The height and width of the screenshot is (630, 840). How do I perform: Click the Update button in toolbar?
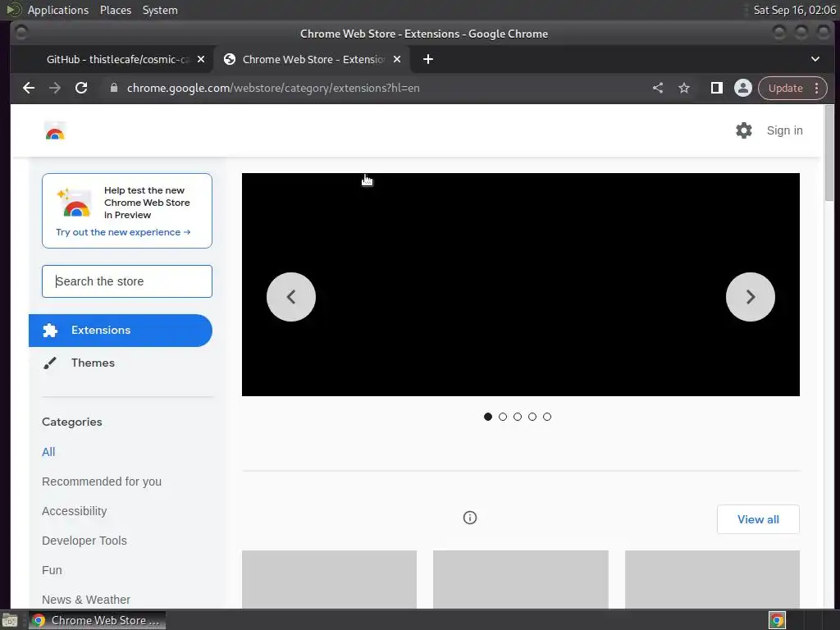pos(785,88)
